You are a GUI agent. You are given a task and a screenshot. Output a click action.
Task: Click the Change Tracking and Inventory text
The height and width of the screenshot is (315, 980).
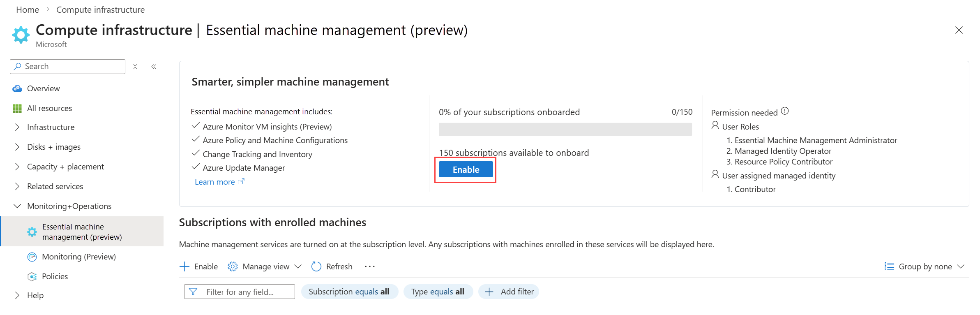(x=257, y=154)
